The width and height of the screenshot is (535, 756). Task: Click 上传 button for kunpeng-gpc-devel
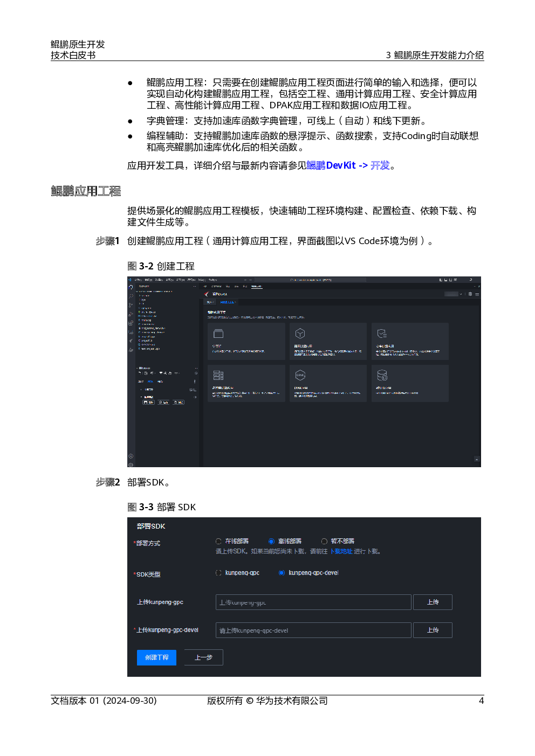(x=433, y=630)
